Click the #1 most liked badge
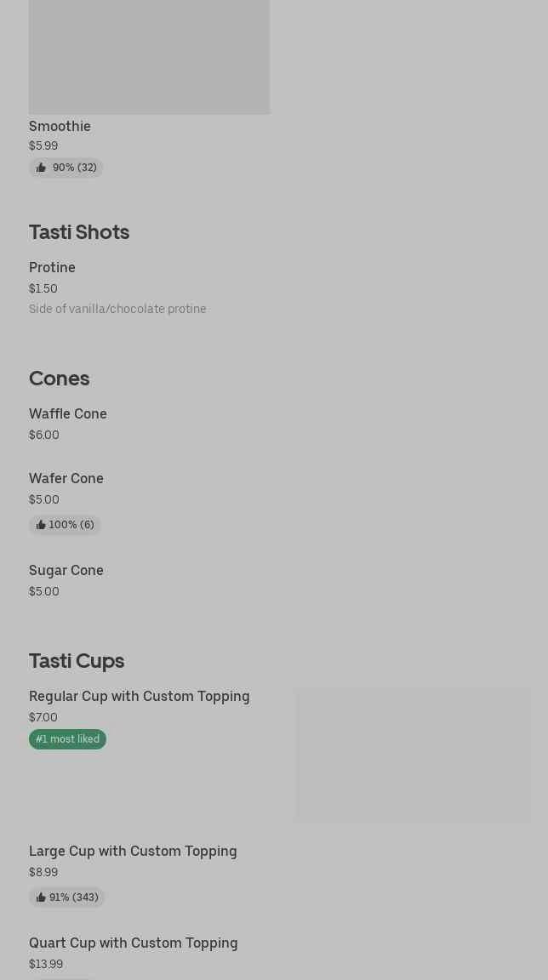 point(67,739)
